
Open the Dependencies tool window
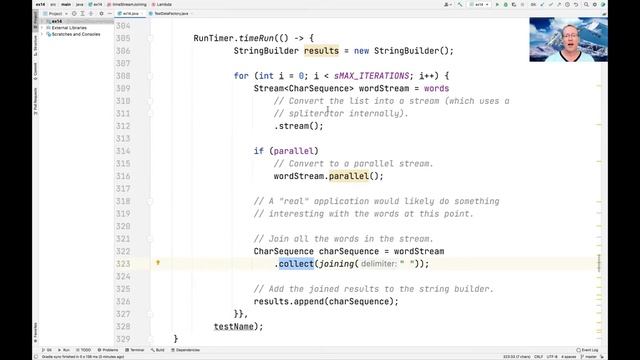tap(185, 350)
